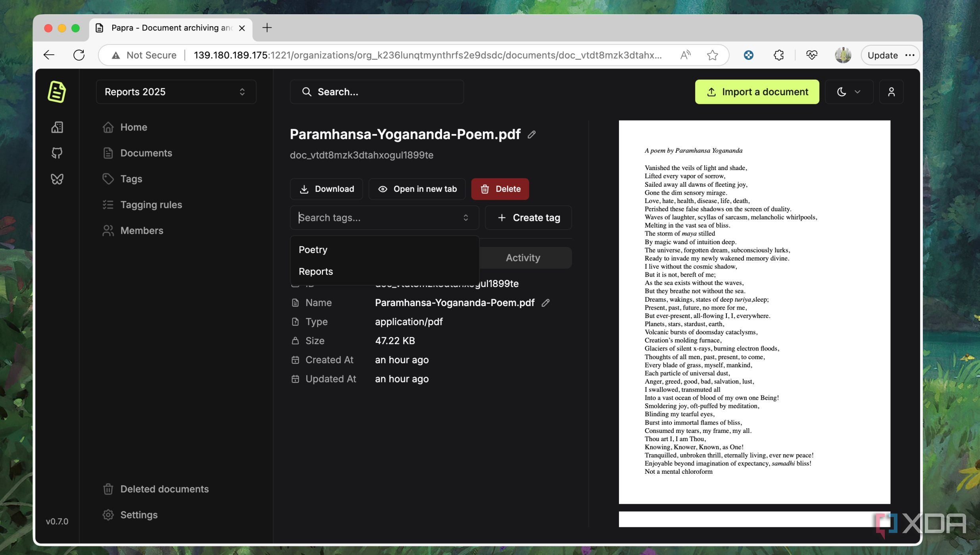Expand the Reports 2025 organization selector
The height and width of the screenshot is (555, 980).
(x=176, y=92)
